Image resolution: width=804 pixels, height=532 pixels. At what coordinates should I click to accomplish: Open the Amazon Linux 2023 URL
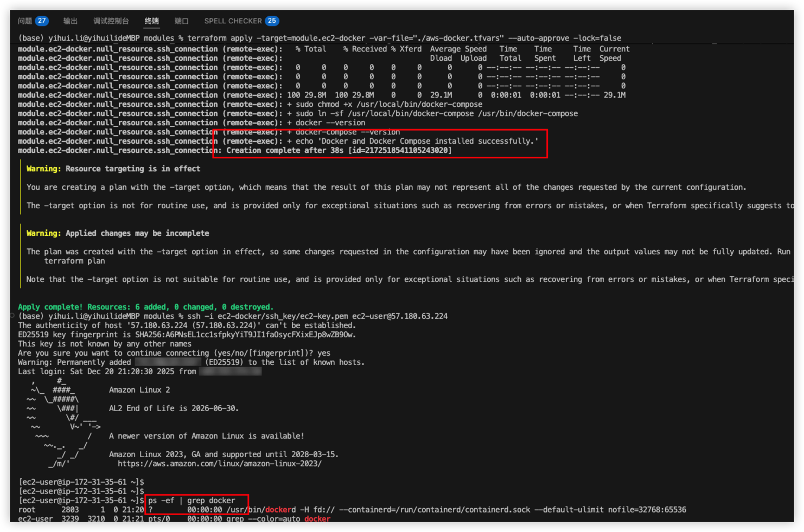tap(220, 464)
